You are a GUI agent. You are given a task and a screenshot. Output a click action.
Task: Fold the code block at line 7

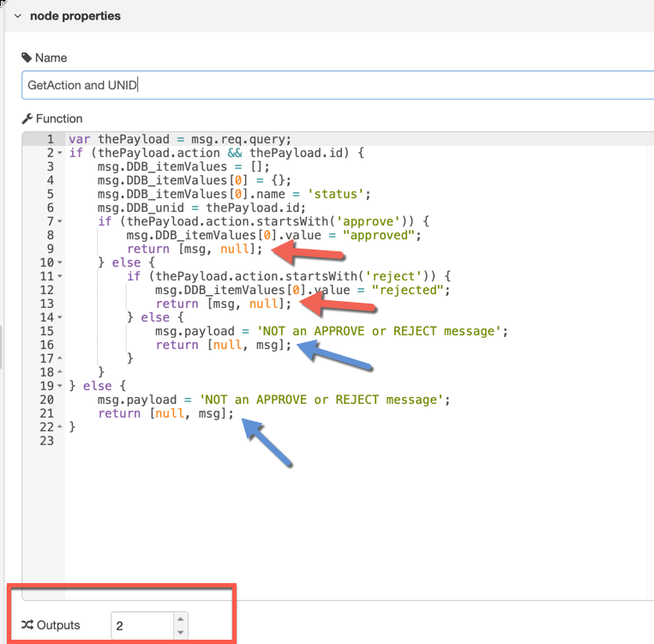click(x=60, y=221)
